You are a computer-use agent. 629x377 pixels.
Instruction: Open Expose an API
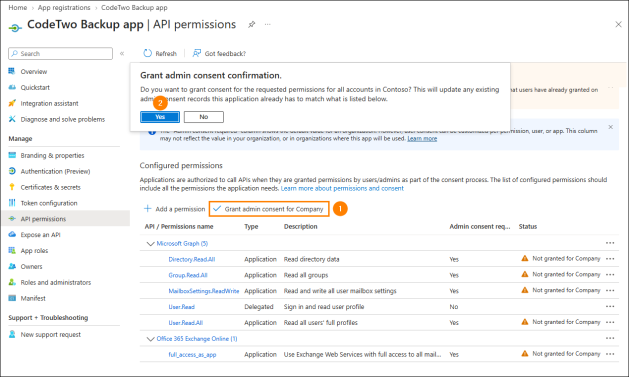pyautogui.click(x=41, y=235)
